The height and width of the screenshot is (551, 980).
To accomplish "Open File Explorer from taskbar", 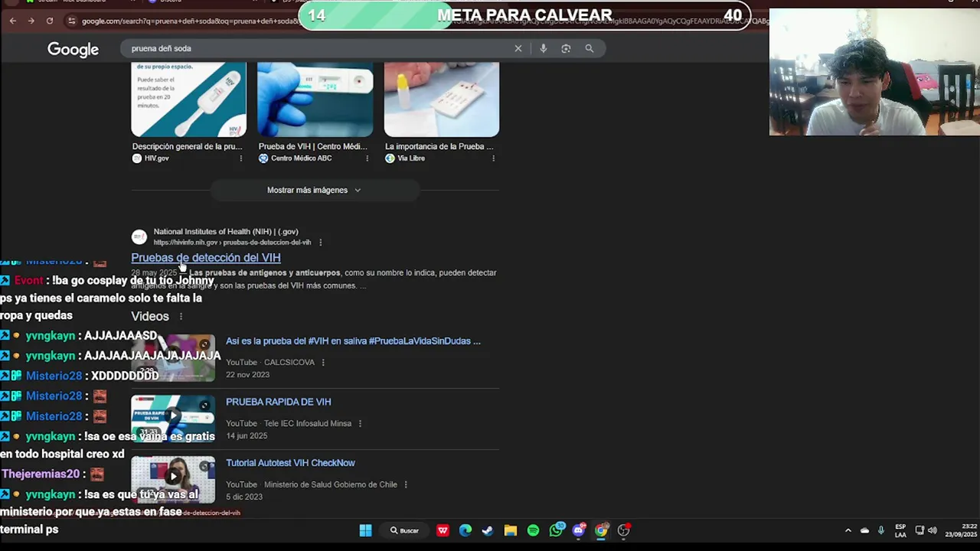I will coord(510,530).
